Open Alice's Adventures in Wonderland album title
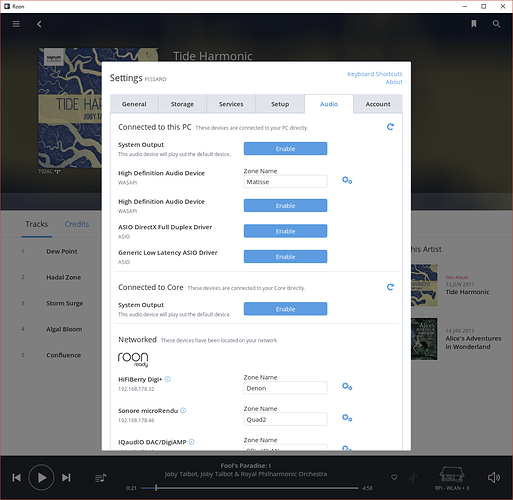 point(473,343)
